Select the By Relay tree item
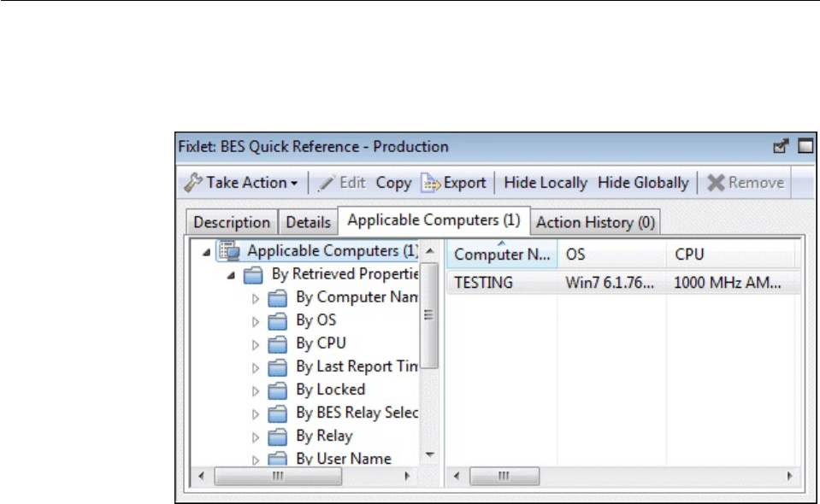820x504 pixels. [x=324, y=437]
